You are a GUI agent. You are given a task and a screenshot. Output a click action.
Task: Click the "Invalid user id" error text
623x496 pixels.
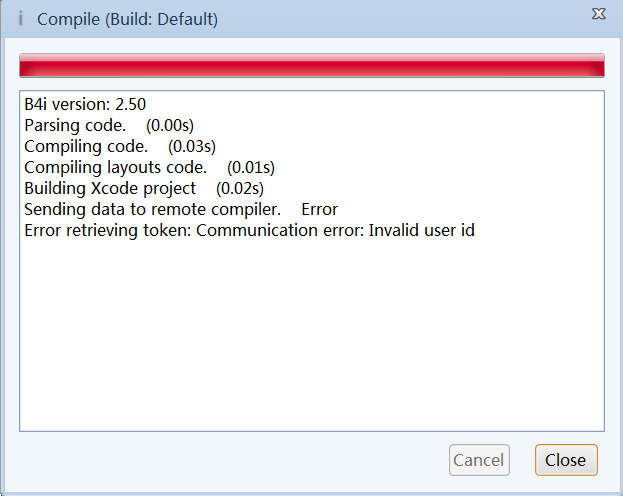421,230
